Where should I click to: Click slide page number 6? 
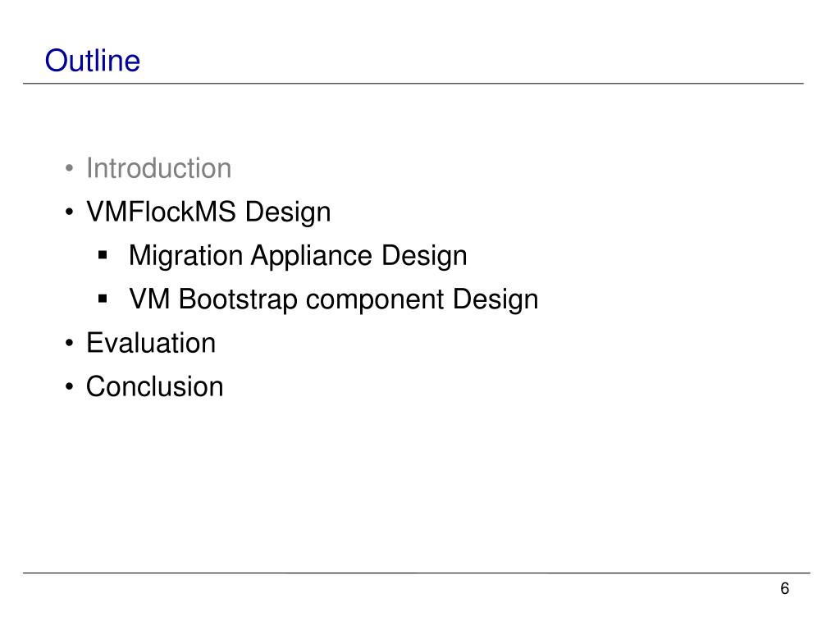785,588
